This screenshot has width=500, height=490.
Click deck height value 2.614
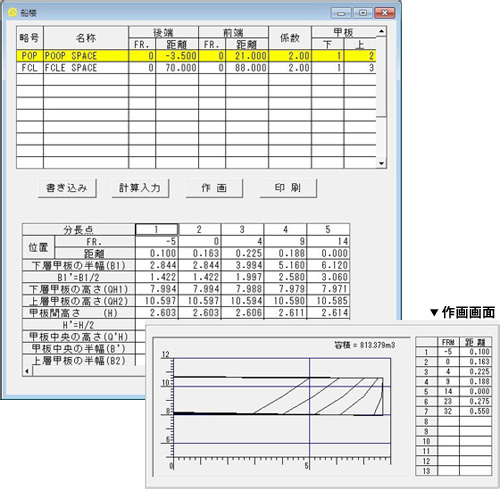pyautogui.click(x=328, y=313)
